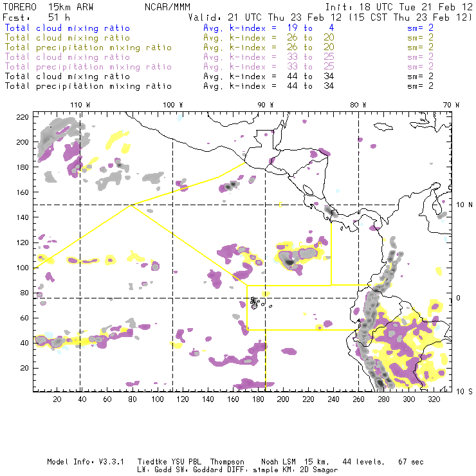Click blue 'Total cloud mixing ratio' legend line
The width and height of the screenshot is (476, 476).
pos(68,28)
